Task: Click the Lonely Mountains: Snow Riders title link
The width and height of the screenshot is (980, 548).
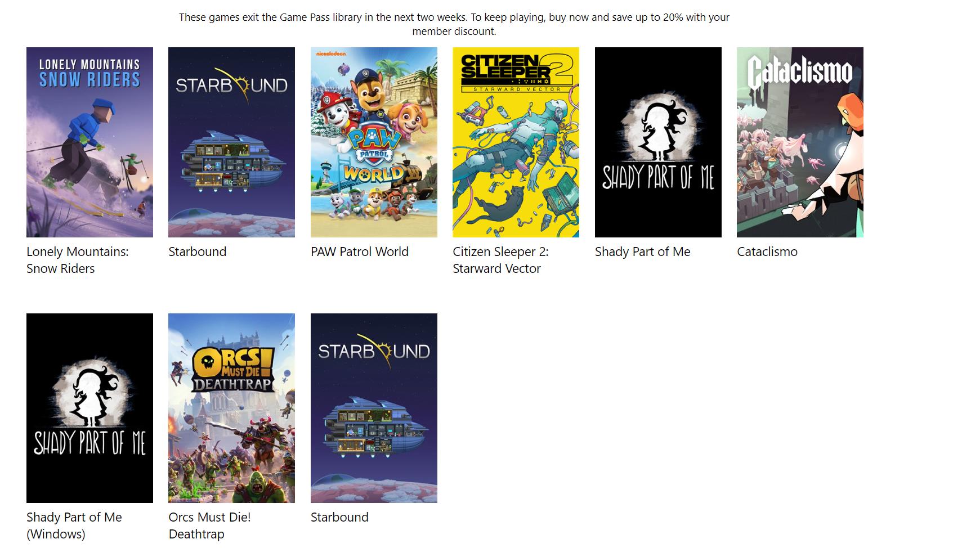Action: (x=77, y=260)
